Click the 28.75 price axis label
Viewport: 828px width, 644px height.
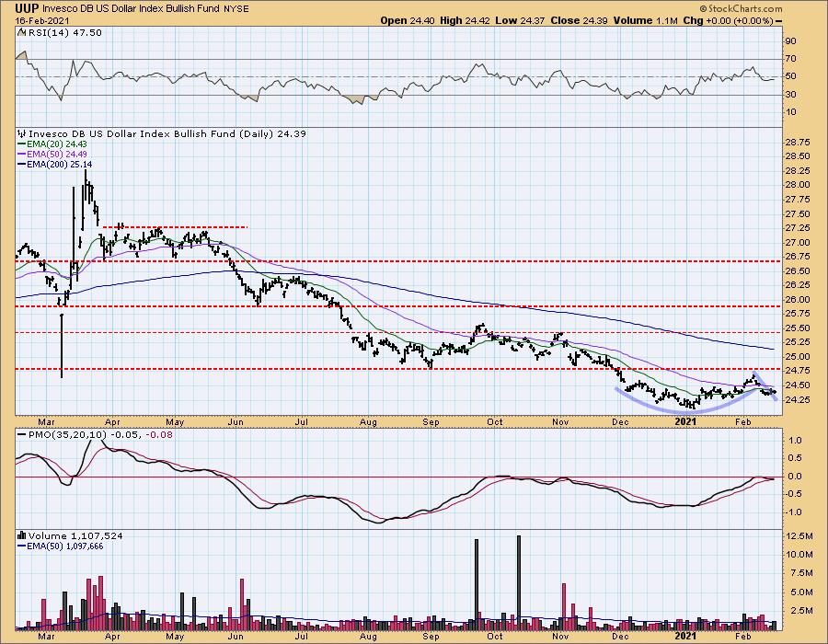pyautogui.click(x=798, y=142)
